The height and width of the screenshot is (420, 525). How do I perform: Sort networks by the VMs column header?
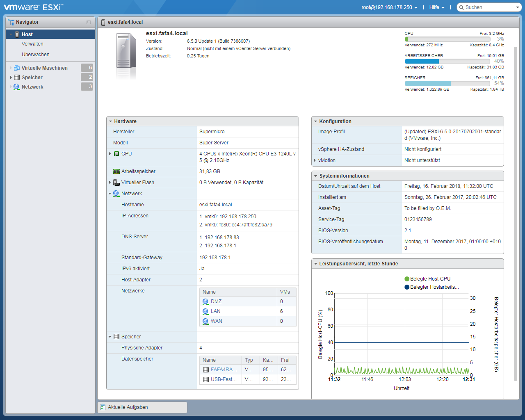(x=287, y=292)
